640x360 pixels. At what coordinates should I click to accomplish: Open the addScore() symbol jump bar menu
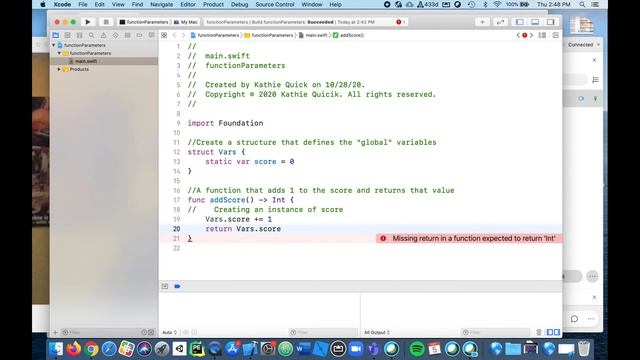[x=348, y=36]
